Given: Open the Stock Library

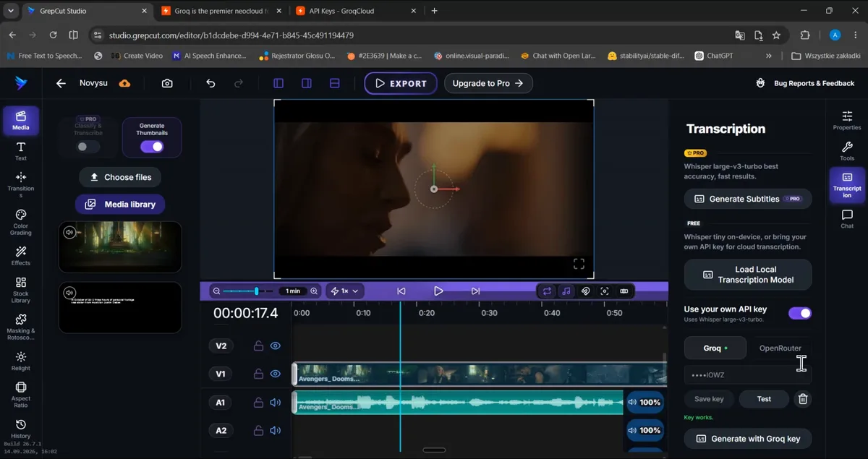Looking at the screenshot, I should pyautogui.click(x=21, y=290).
